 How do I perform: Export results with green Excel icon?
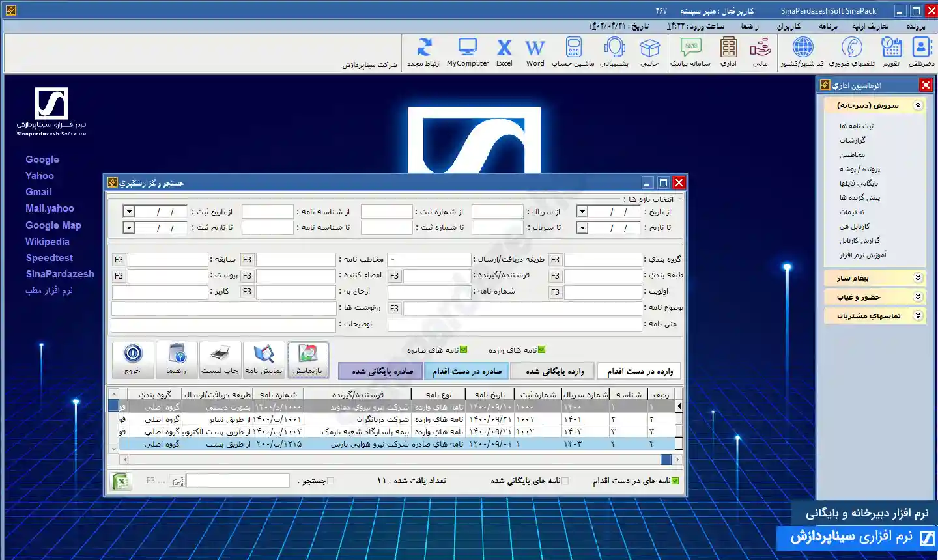122,481
